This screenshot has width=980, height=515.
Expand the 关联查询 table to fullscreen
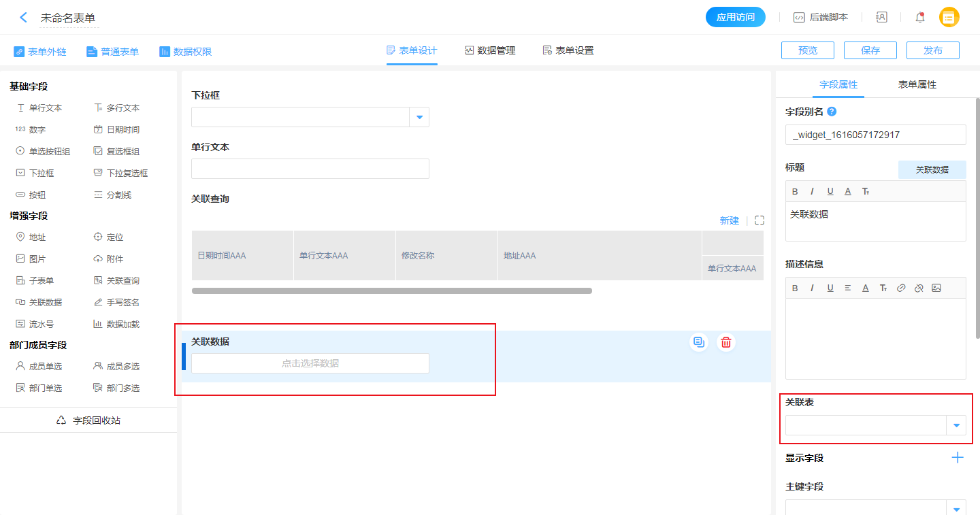coord(759,220)
